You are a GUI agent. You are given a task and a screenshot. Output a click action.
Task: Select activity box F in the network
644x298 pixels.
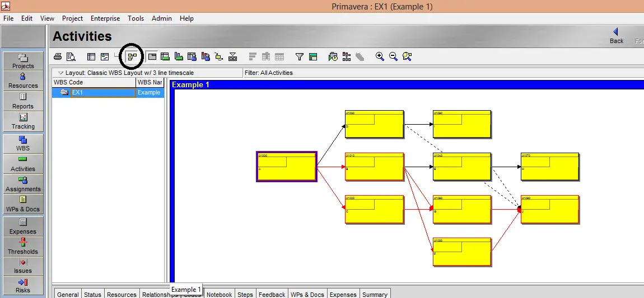coord(463,252)
